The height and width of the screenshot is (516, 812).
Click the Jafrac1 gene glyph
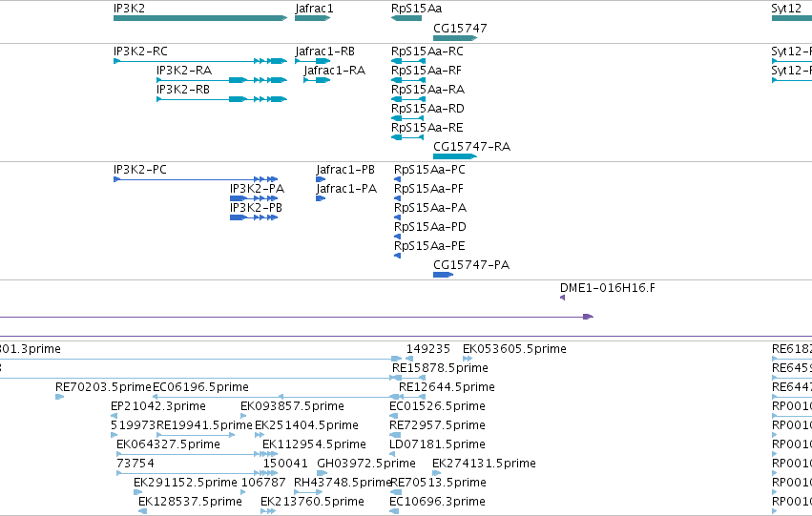tap(312, 18)
